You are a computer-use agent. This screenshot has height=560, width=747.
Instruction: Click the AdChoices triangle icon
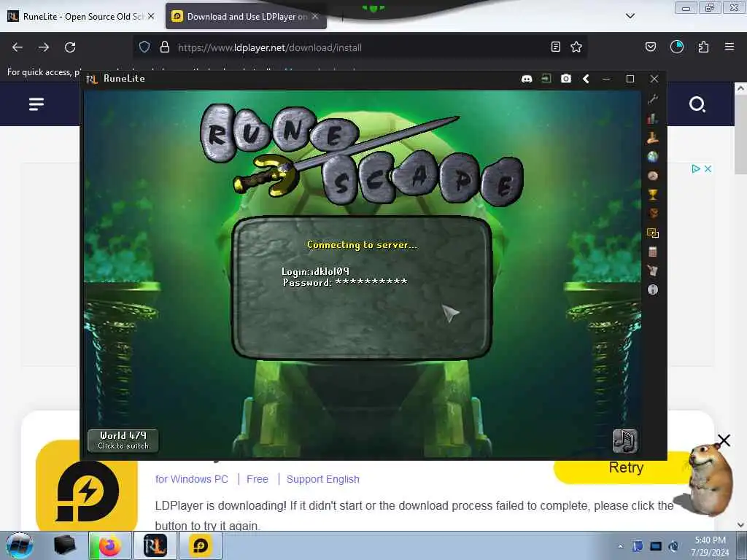pos(695,168)
